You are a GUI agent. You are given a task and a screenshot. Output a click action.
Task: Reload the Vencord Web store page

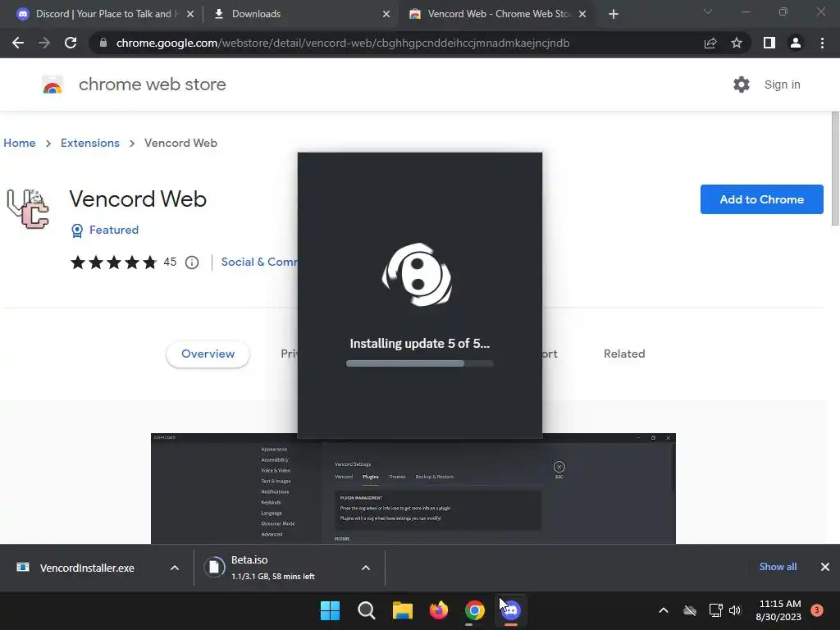[x=71, y=43]
